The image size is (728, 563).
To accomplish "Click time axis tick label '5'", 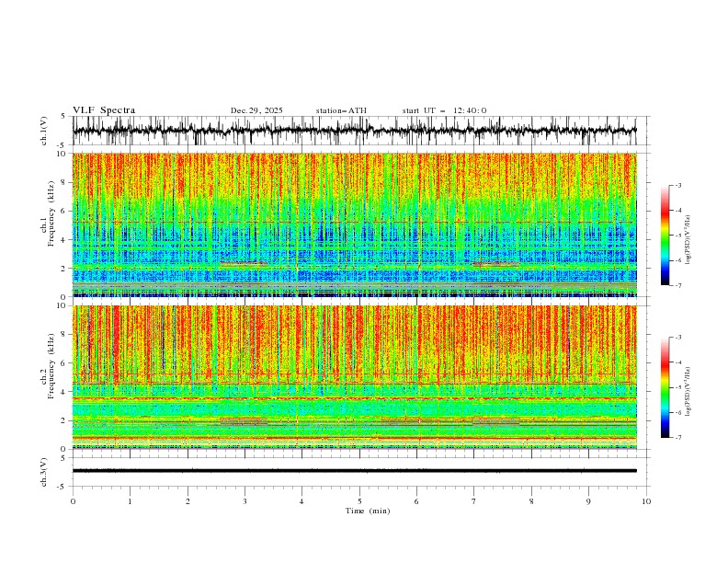I will (359, 501).
